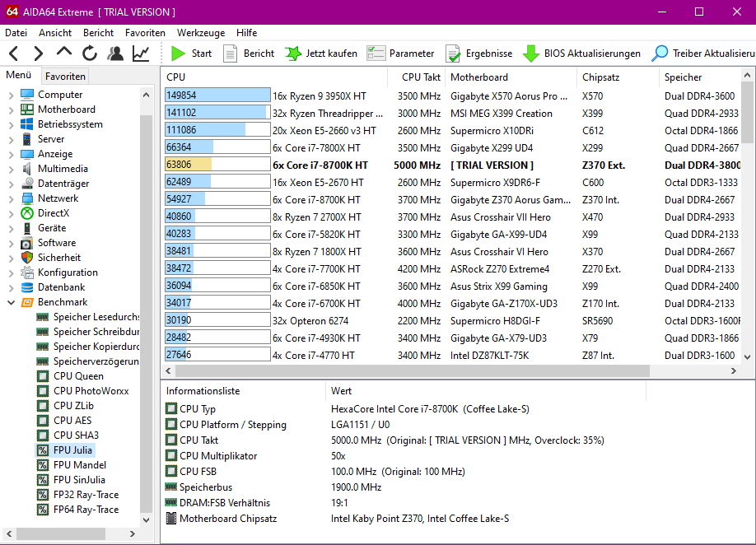Expand the Computer tree node

pos(11,95)
